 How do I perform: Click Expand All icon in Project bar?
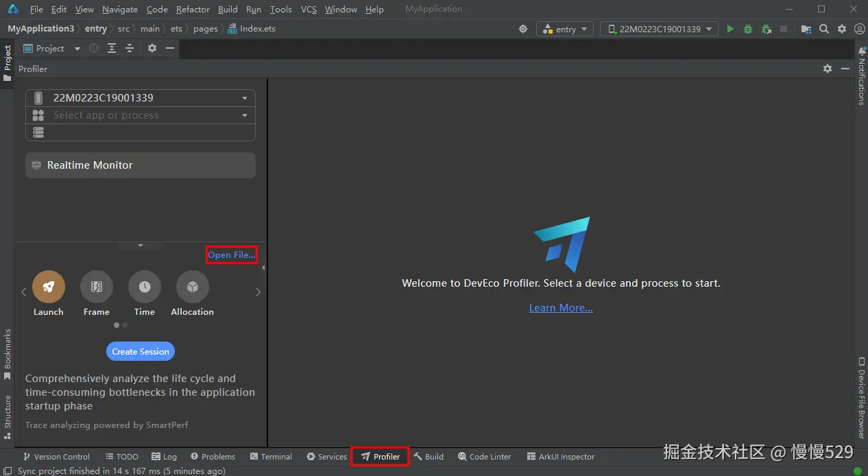112,48
